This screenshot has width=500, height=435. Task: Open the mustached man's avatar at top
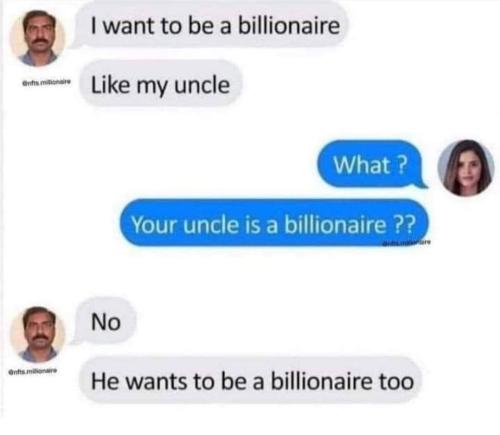[x=37, y=38]
